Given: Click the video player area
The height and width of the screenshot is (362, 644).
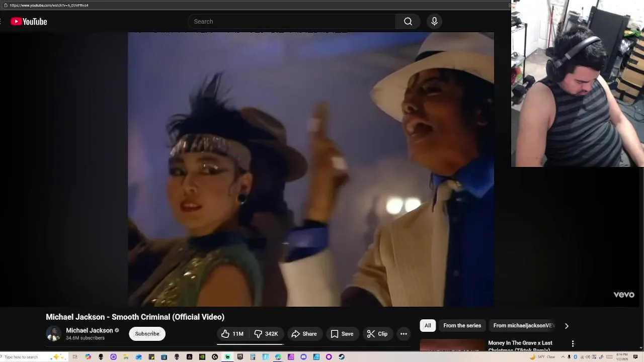Looking at the screenshot, I should (x=310, y=169).
